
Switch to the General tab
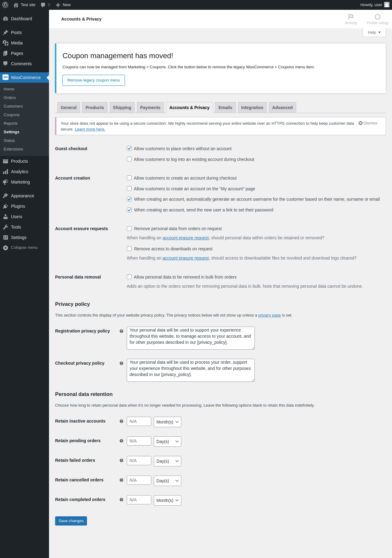[69, 108]
